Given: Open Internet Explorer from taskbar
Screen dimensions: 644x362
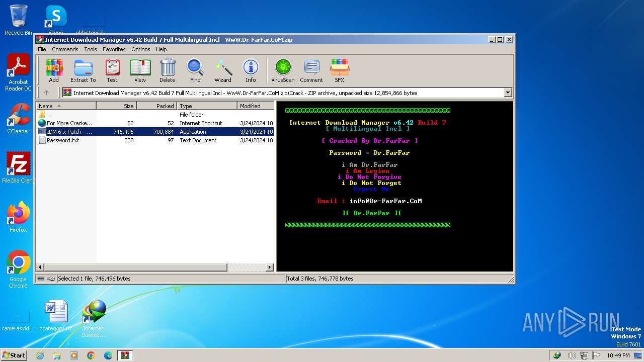Looking at the screenshot, I should click(40, 355).
